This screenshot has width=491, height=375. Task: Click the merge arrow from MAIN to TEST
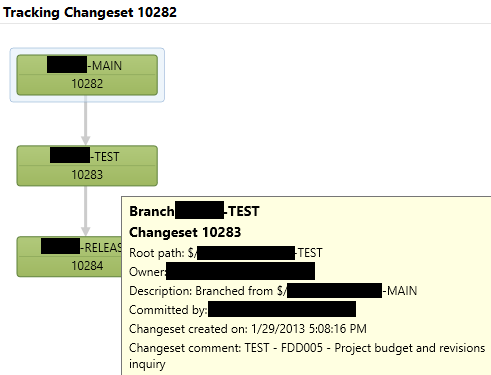86,120
